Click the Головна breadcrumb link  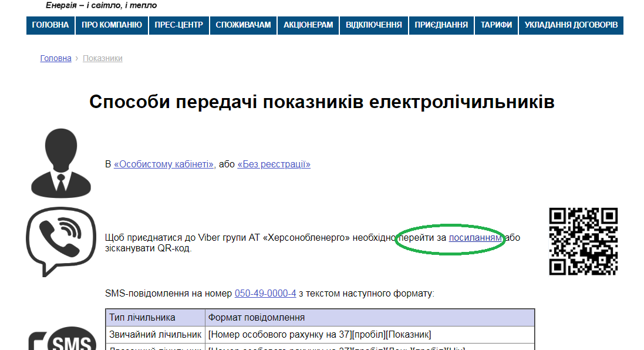[x=56, y=58]
